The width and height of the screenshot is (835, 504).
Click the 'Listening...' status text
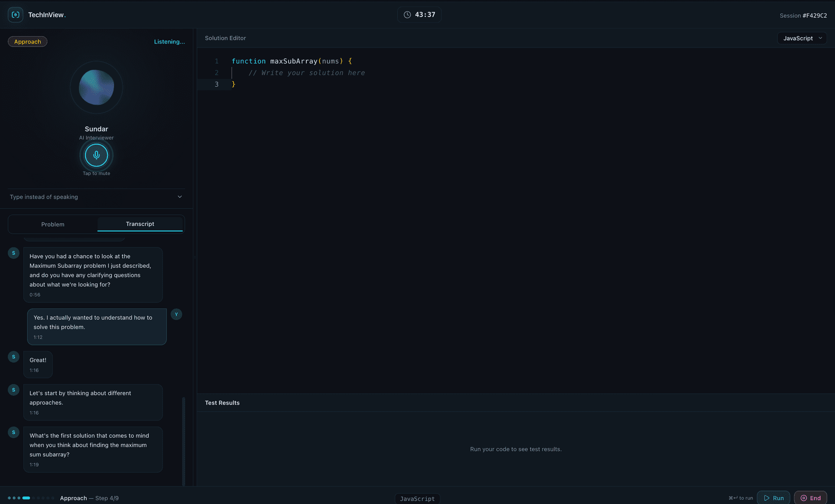coord(170,42)
